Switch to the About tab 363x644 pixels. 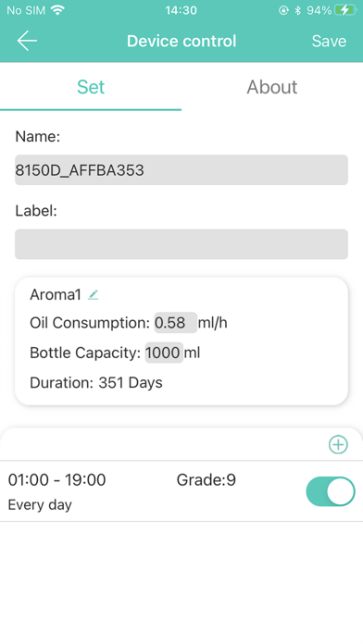pyautogui.click(x=271, y=87)
